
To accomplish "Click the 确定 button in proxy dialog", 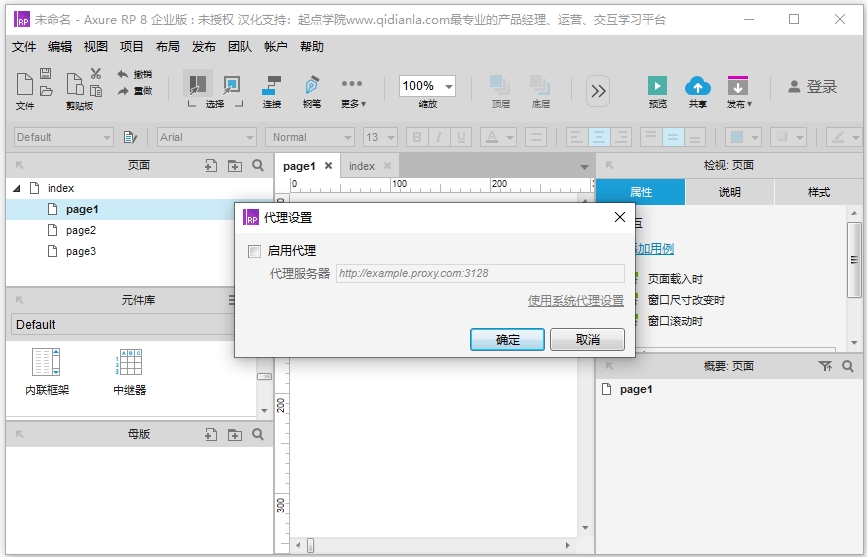I will 508,340.
